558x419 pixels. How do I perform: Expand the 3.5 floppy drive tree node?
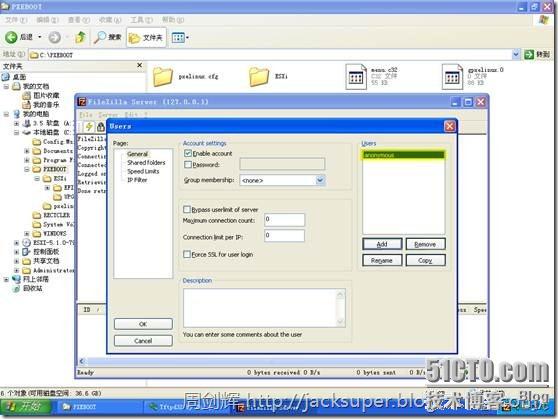16,124
